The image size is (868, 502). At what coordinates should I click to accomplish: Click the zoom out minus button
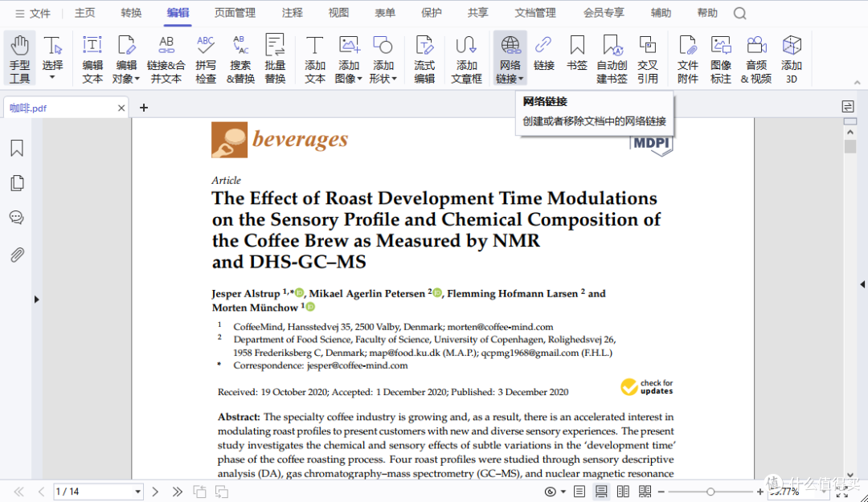click(x=661, y=492)
